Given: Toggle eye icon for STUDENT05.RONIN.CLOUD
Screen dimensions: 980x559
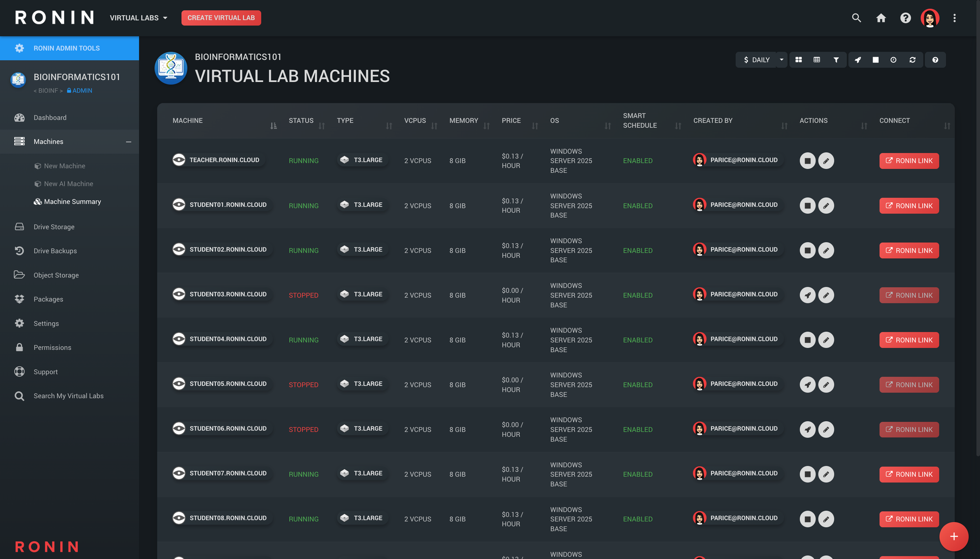Looking at the screenshot, I should click(179, 384).
